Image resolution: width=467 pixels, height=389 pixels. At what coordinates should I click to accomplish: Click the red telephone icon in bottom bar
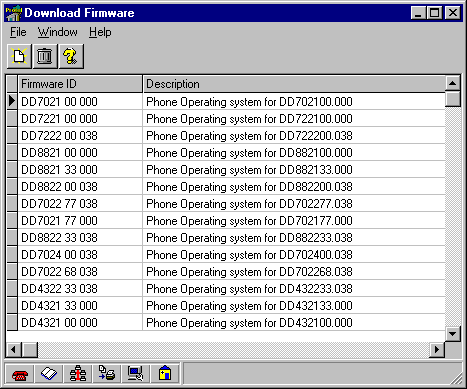click(20, 374)
